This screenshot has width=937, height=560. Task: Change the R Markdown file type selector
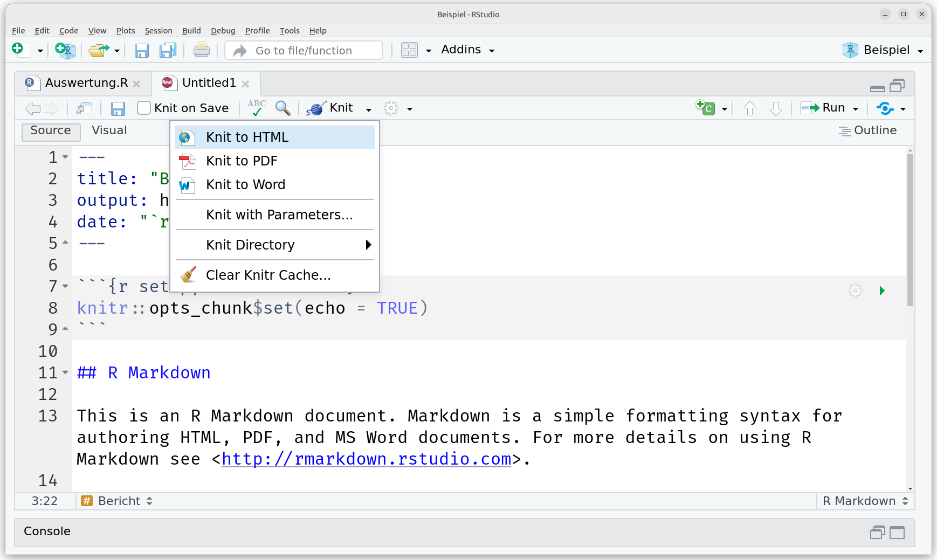(865, 501)
